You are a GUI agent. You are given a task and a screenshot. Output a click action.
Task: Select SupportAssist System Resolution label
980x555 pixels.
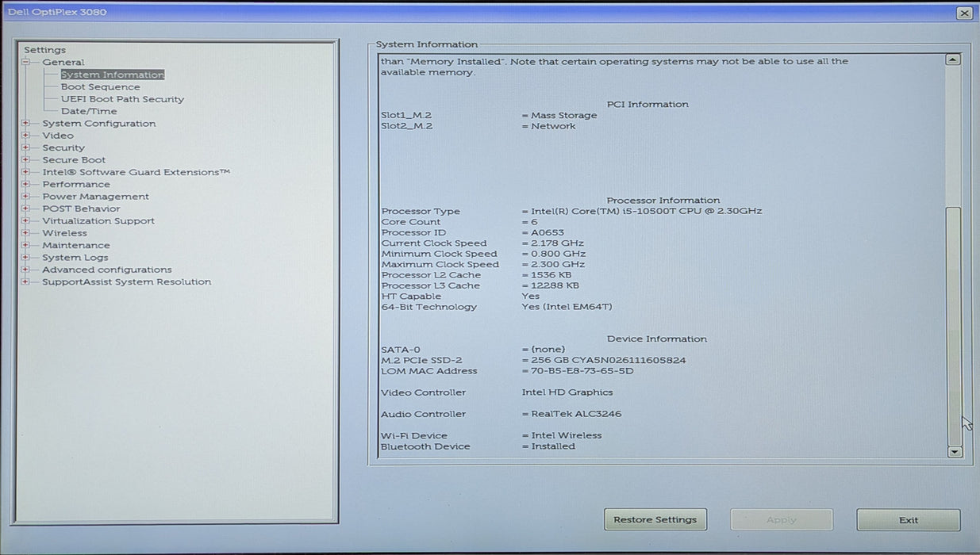pos(127,281)
